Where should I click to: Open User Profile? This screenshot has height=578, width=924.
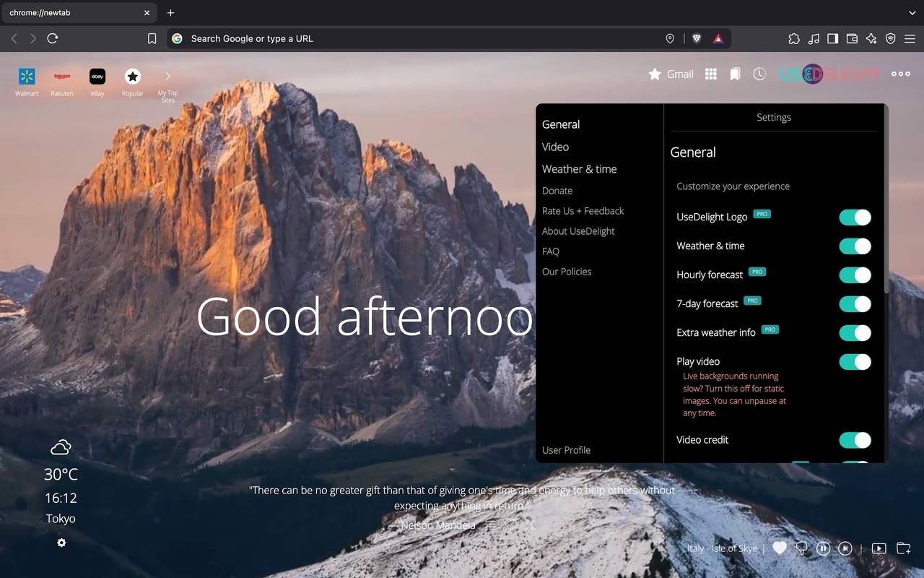566,450
